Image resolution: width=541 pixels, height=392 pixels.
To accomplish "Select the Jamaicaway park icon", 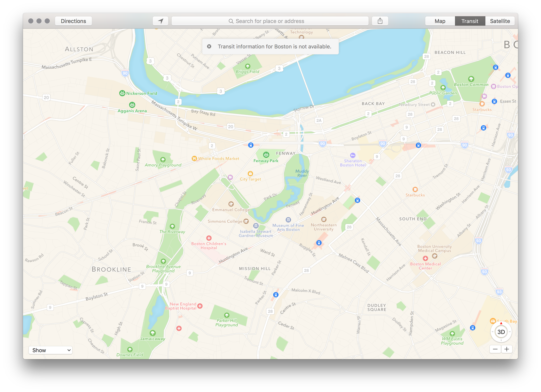I will [x=153, y=333].
